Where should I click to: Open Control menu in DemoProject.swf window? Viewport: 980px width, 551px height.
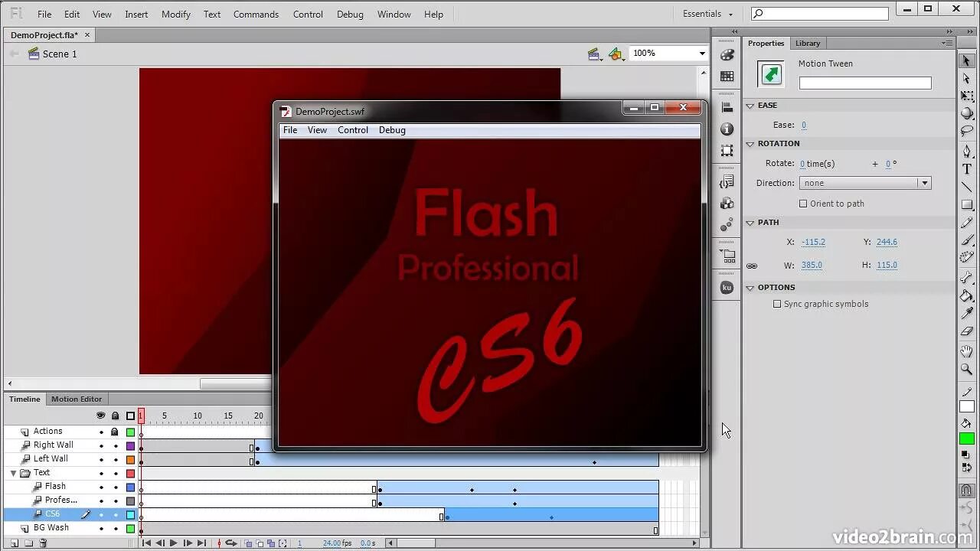tap(353, 130)
